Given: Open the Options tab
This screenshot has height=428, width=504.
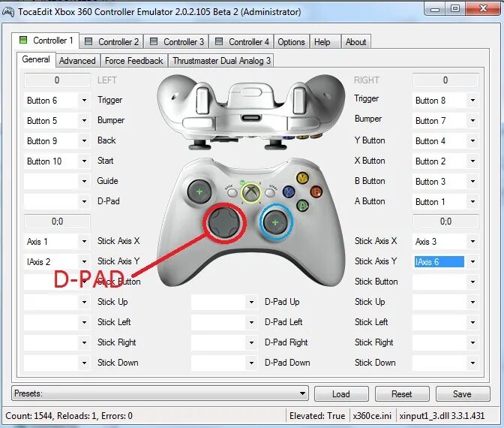Looking at the screenshot, I should (291, 41).
